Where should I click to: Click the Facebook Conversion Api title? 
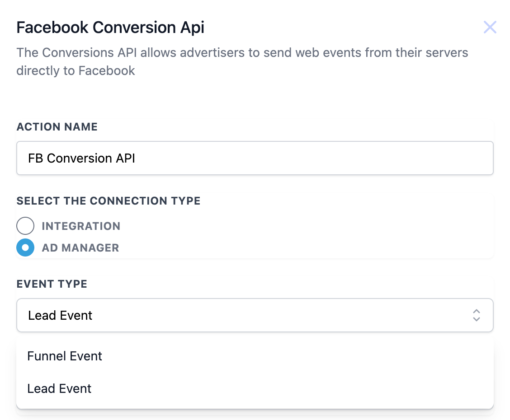click(110, 27)
